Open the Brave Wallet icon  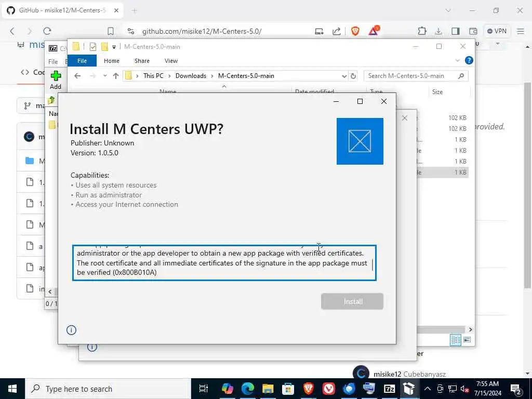pyautogui.click(x=473, y=31)
